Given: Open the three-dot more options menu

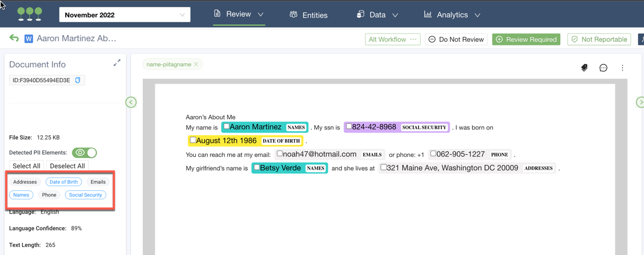Looking at the screenshot, I should pos(622,68).
